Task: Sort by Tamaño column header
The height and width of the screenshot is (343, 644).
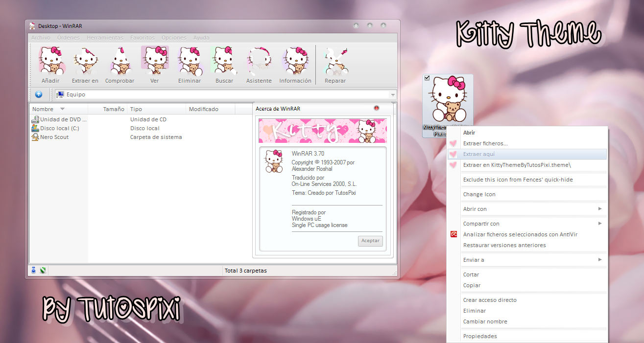Action: pos(108,109)
